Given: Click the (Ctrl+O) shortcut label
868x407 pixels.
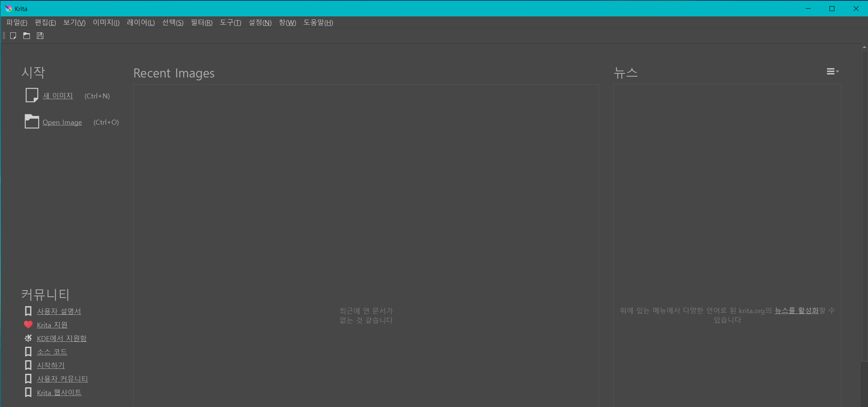Looking at the screenshot, I should pos(106,122).
